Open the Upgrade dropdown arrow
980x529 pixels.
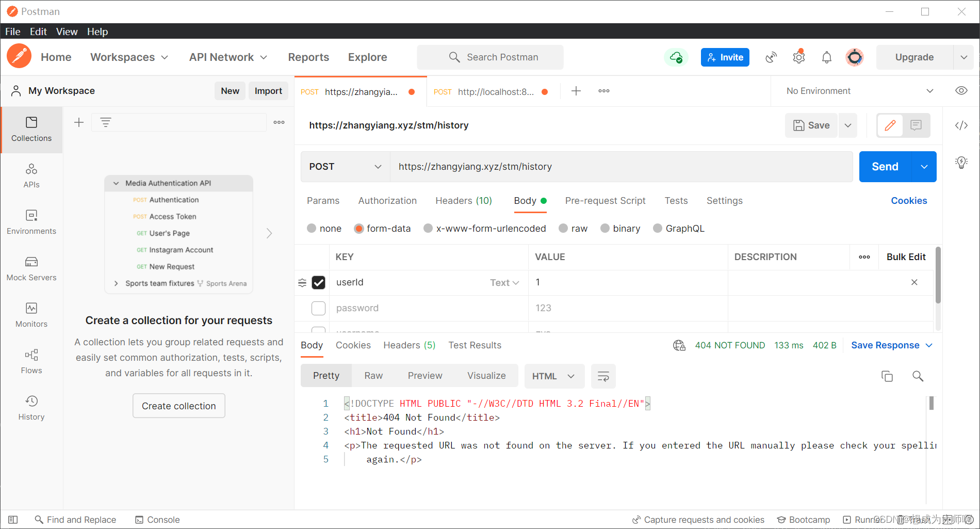tap(963, 57)
